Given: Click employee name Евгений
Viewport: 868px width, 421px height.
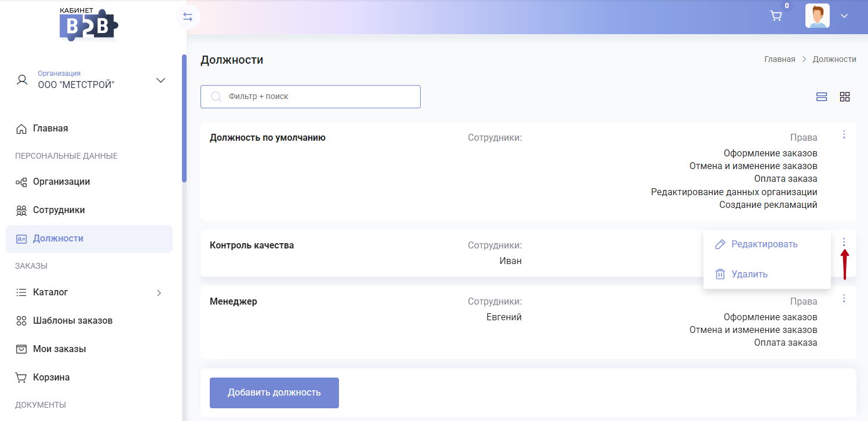Looking at the screenshot, I should pyautogui.click(x=504, y=317).
